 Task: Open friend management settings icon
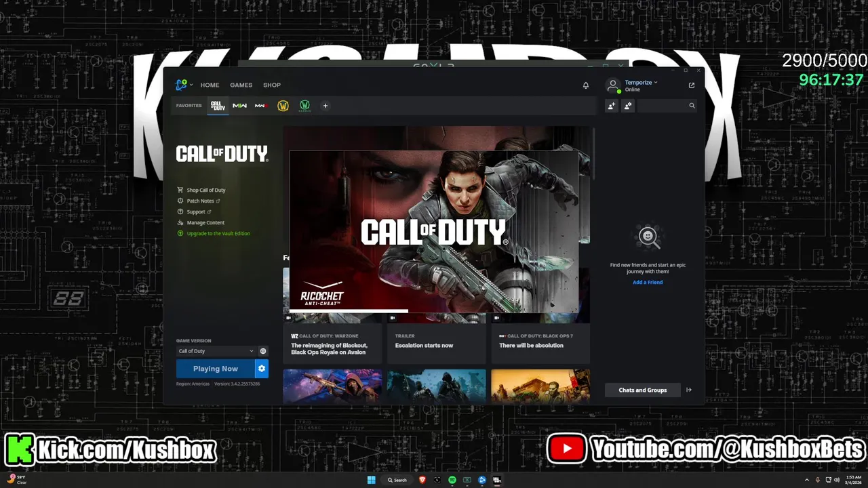(628, 106)
